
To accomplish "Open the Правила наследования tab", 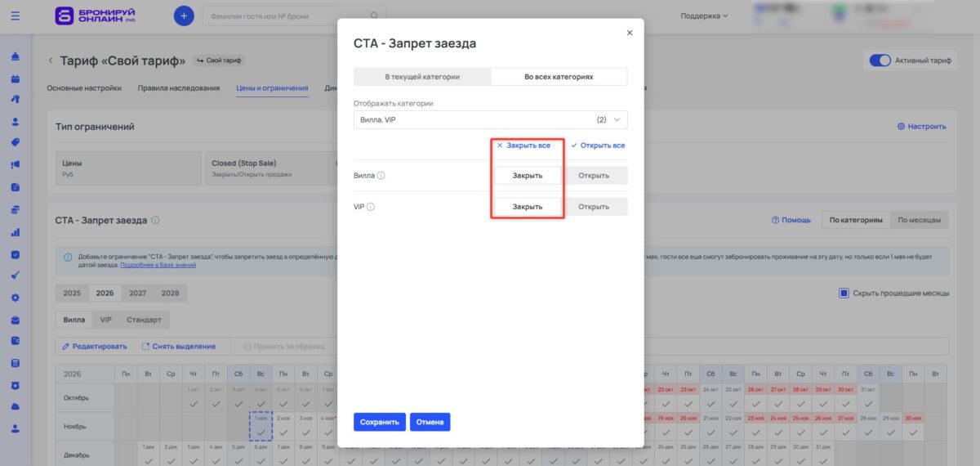I will coord(179,88).
